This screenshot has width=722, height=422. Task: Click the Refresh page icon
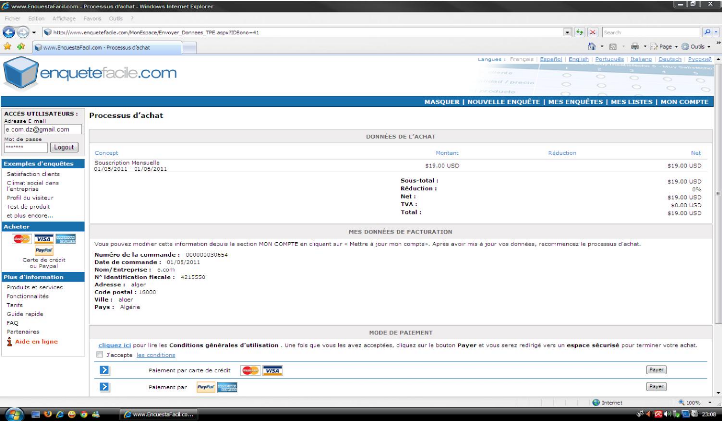pyautogui.click(x=579, y=32)
